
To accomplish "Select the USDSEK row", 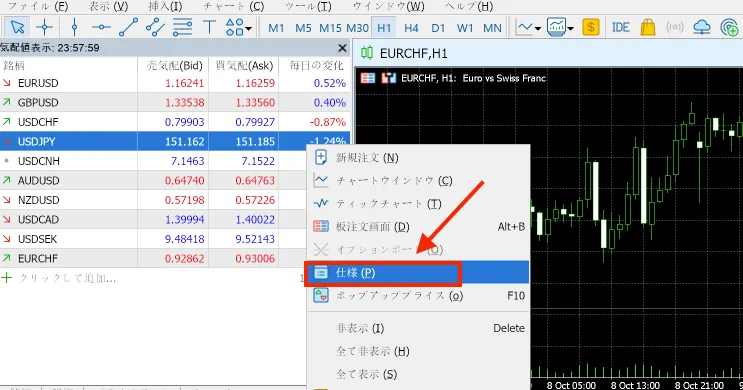I will [x=153, y=239].
